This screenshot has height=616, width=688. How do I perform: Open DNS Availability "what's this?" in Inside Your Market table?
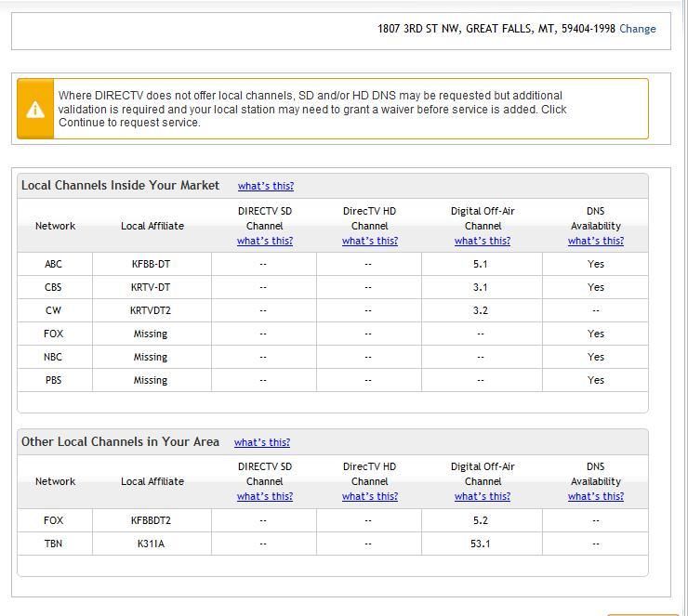596,241
